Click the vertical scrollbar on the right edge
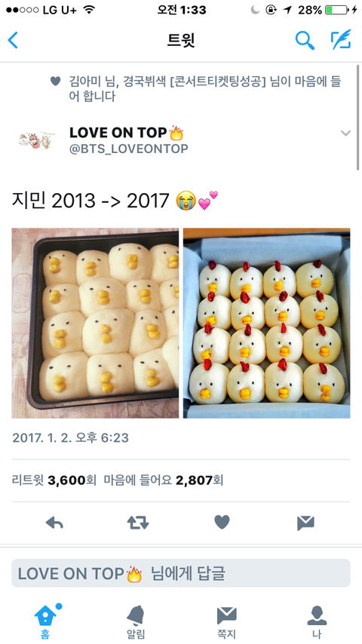 359,117
